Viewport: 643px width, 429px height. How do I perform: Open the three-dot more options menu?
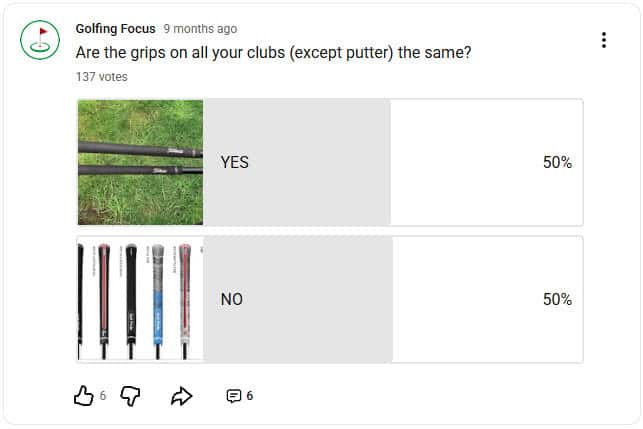coord(603,40)
